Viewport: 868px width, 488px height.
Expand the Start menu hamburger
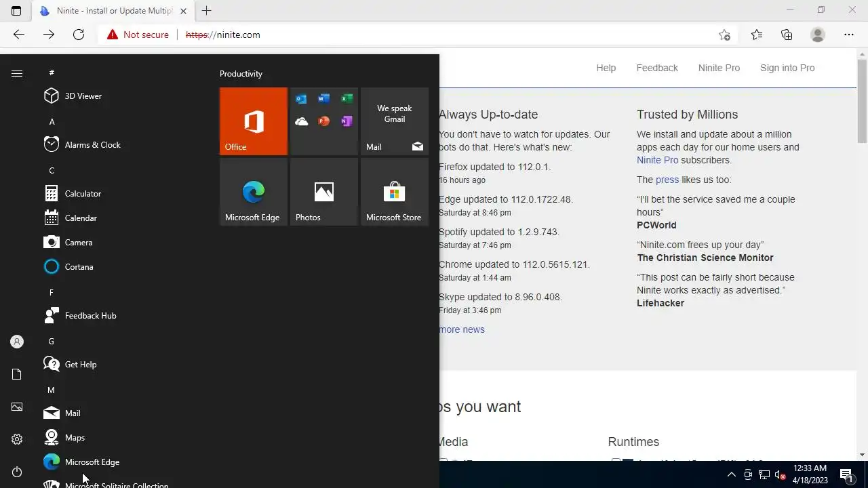pos(17,73)
